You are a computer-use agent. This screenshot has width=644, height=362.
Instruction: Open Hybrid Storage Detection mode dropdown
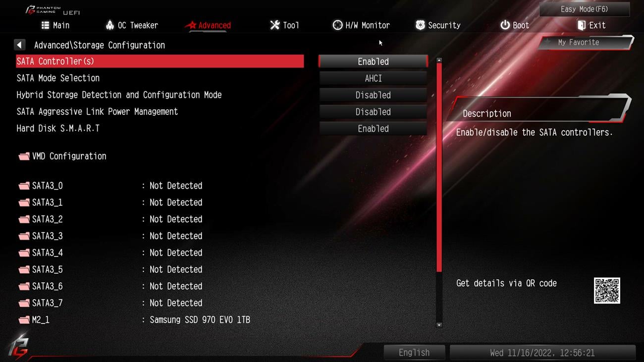tap(373, 95)
